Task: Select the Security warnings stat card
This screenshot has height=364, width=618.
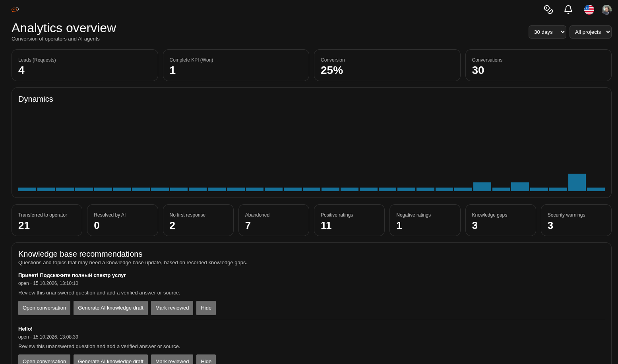Action: (x=576, y=220)
